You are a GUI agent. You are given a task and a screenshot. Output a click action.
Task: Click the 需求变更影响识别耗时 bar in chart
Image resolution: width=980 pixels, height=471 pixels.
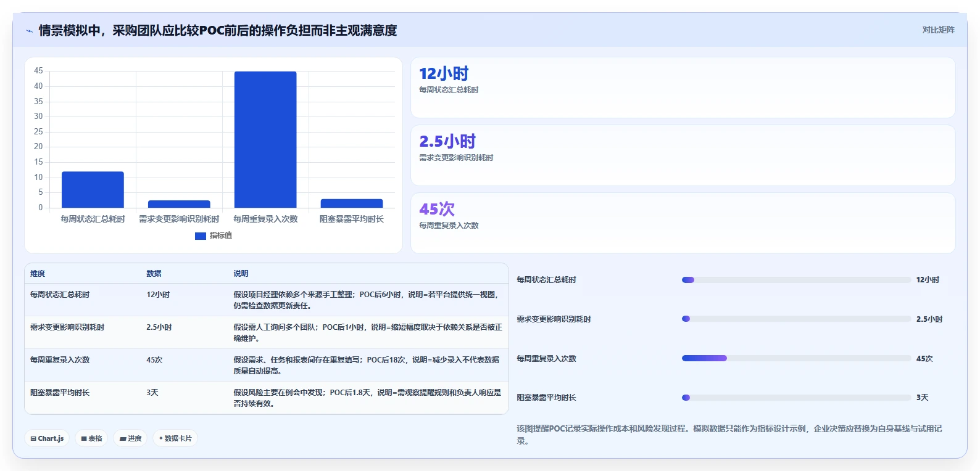coord(179,204)
